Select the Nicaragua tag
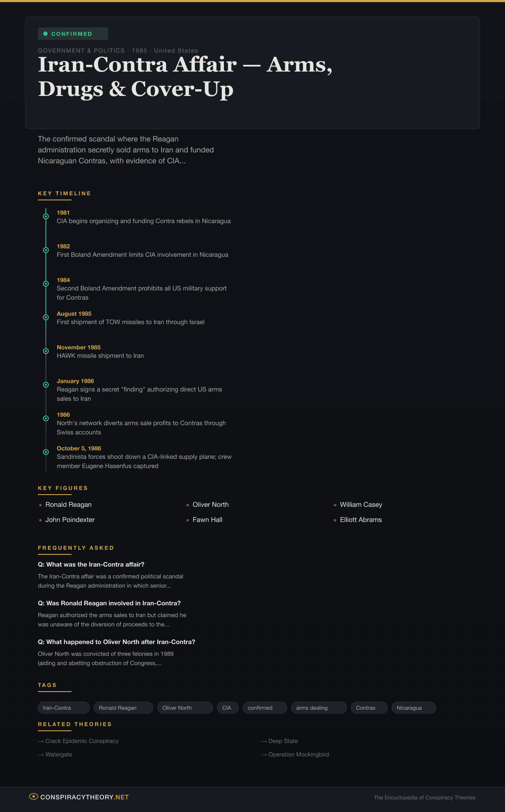Screen dimensions: 505x812 [413, 708]
